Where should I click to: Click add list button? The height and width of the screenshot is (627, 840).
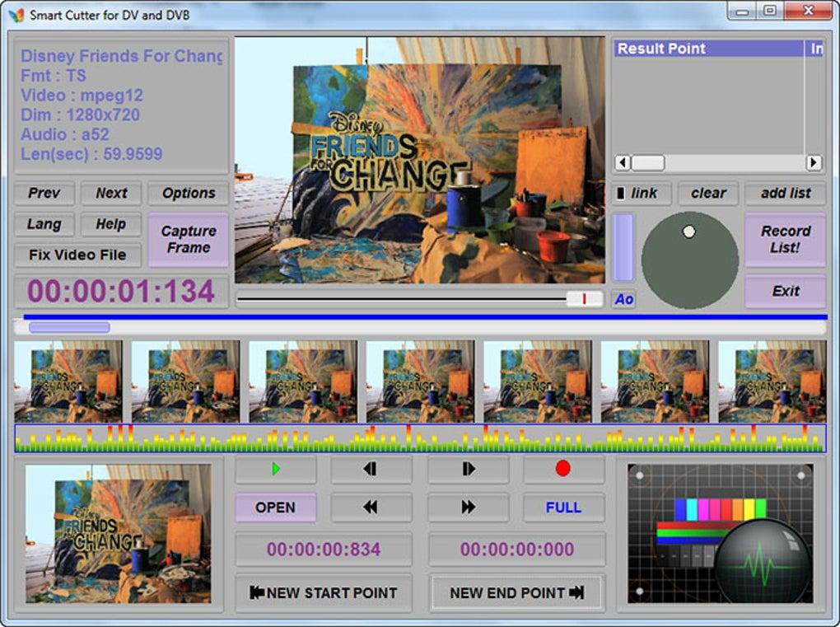pos(786,193)
